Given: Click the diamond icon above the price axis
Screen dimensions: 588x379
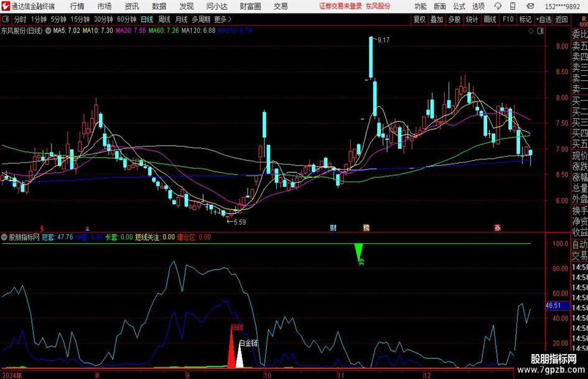Looking at the screenshot, I should click(x=531, y=31).
